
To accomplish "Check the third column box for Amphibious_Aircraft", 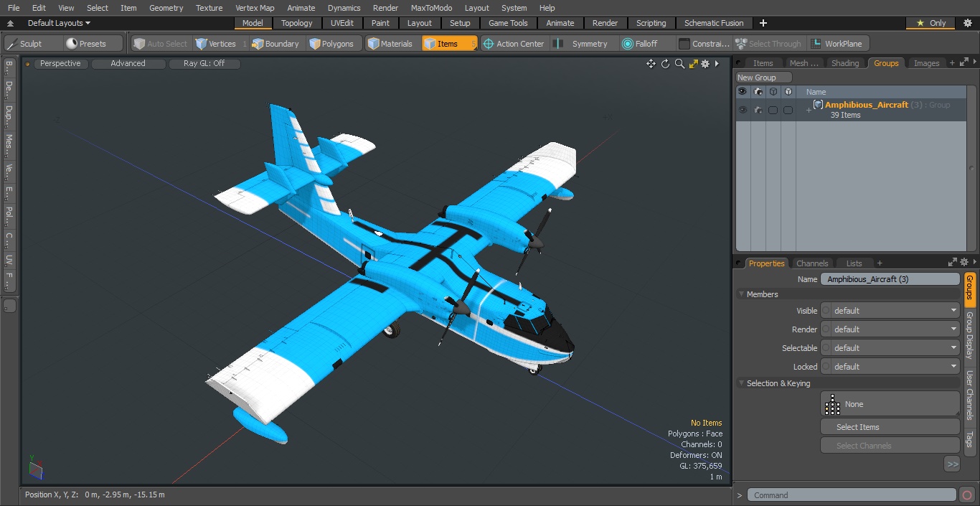I will coord(773,110).
